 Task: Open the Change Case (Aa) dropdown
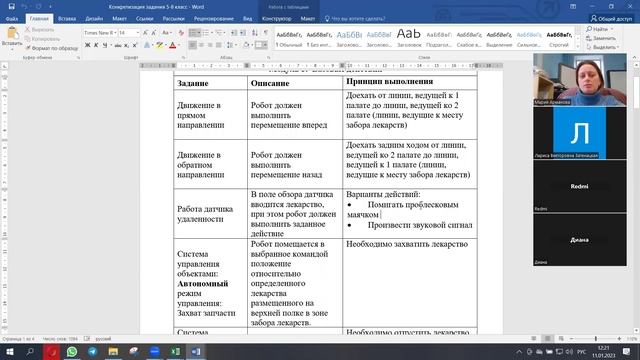(166, 33)
